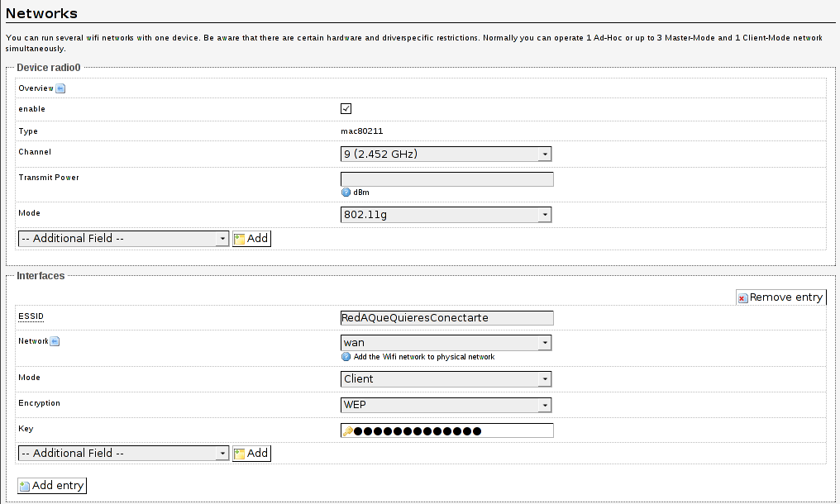Click the Overview link icon
840x504 pixels.
[x=60, y=88]
